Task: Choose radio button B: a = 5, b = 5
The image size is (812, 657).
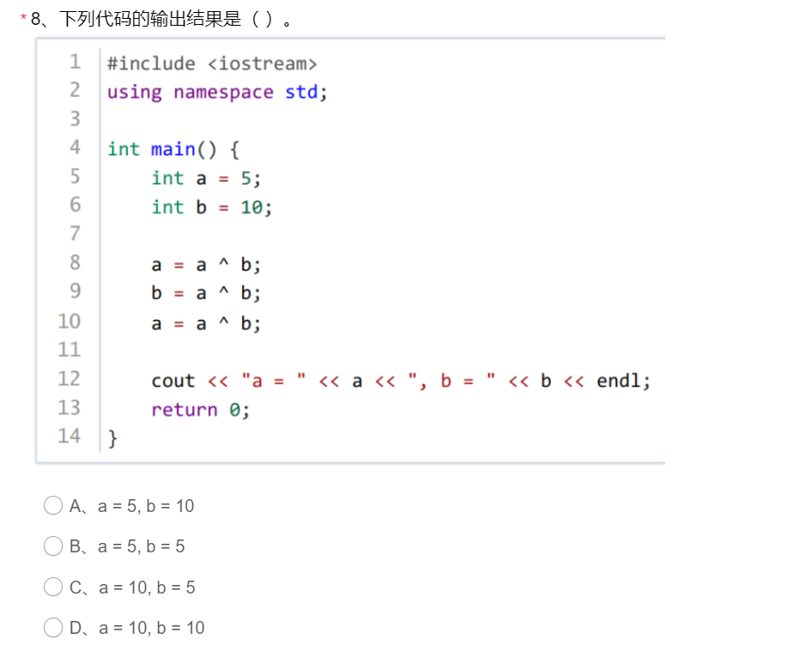Action: pyautogui.click(x=53, y=545)
